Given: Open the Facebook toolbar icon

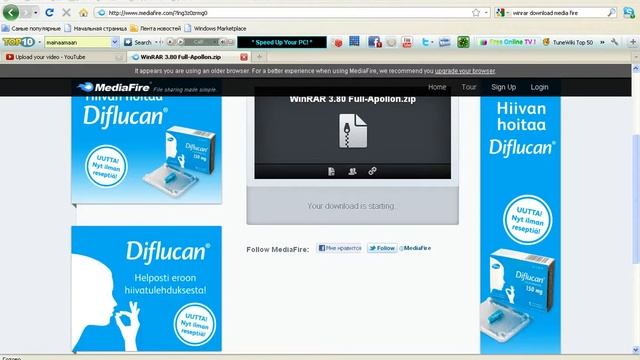Looking at the screenshot, I should pos(374,42).
